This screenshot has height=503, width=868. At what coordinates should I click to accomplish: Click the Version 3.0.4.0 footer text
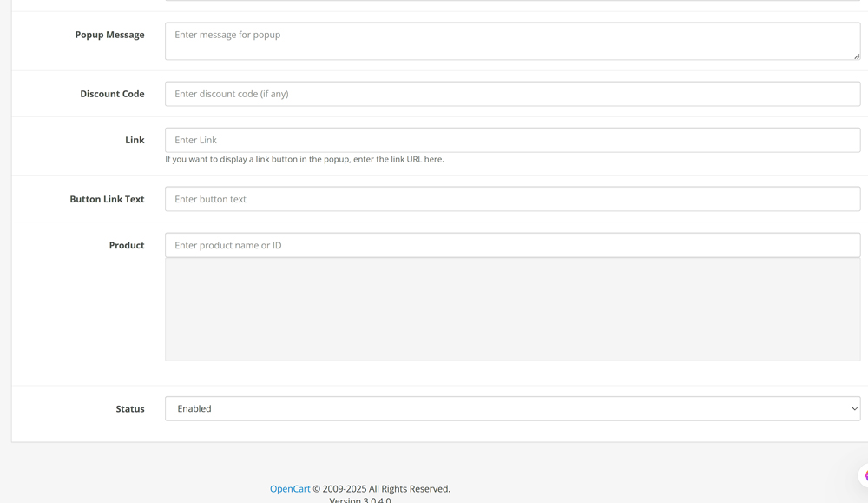coord(359,500)
